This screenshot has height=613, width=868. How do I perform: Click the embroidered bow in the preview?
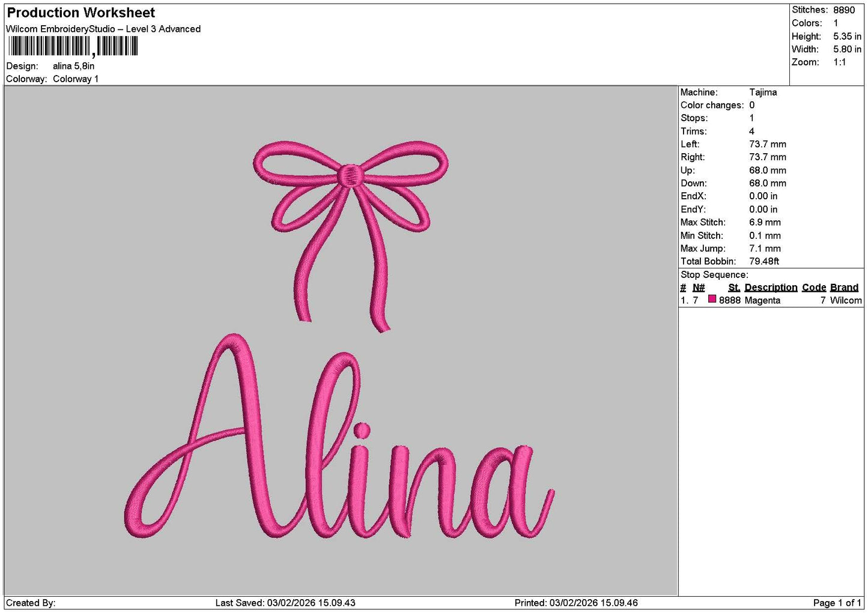point(350,235)
